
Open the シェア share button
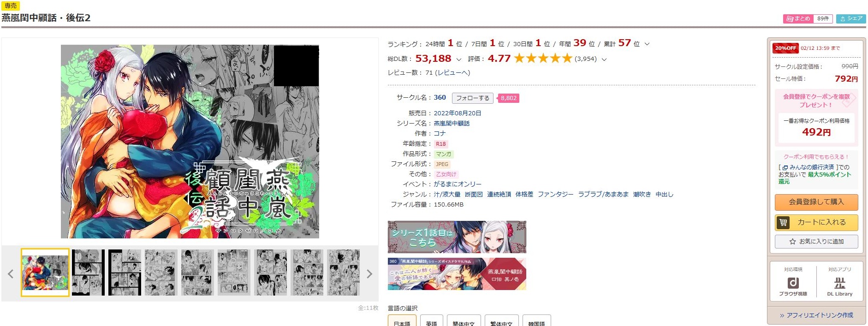point(851,18)
